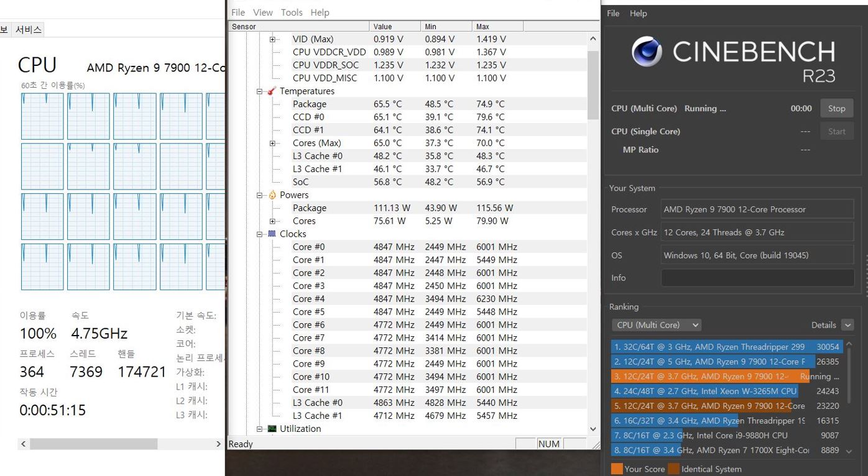Collapse the Clocks tree node

tap(260, 234)
